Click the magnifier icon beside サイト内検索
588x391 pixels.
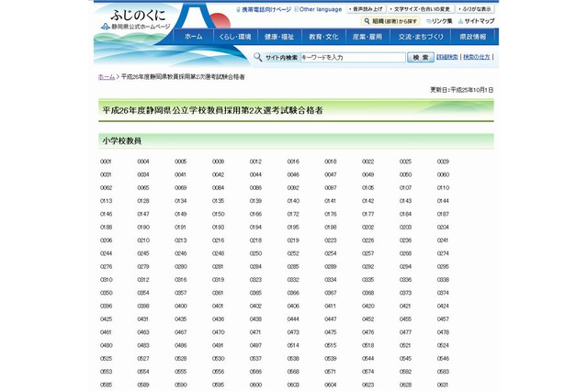(257, 57)
